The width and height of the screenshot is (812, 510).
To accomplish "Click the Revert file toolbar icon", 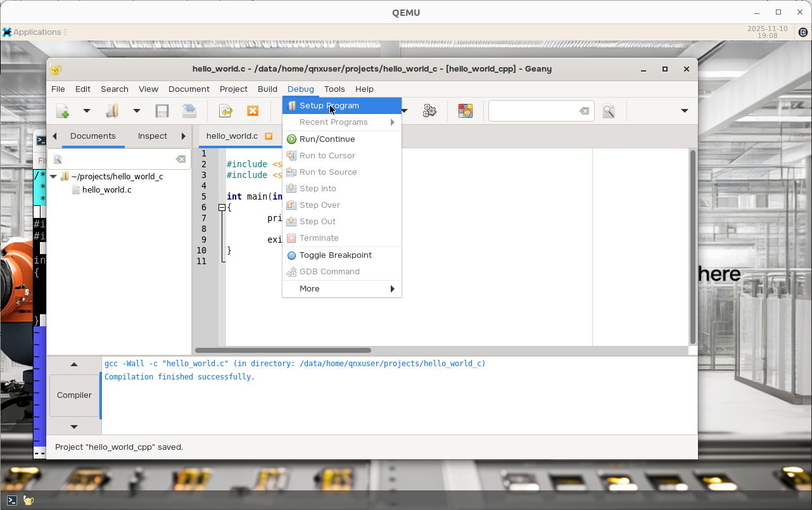I will click(189, 111).
